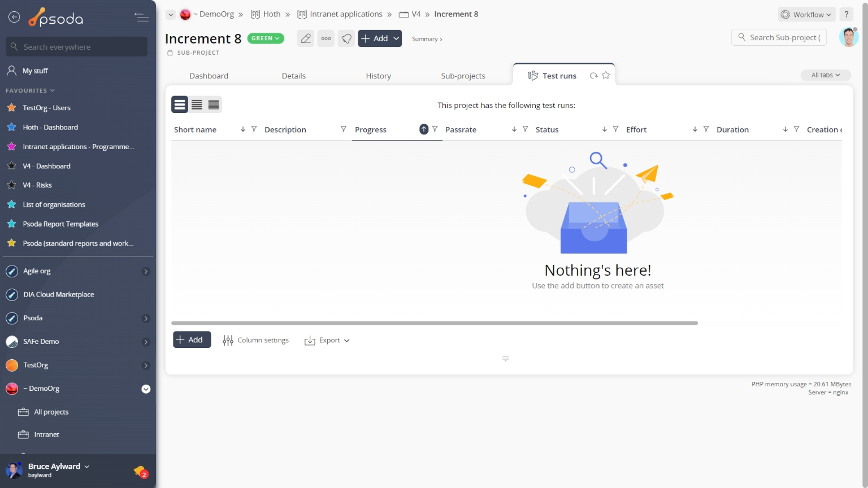Open the GREEN status dropdown
The image size is (868, 488).
[x=266, y=38]
